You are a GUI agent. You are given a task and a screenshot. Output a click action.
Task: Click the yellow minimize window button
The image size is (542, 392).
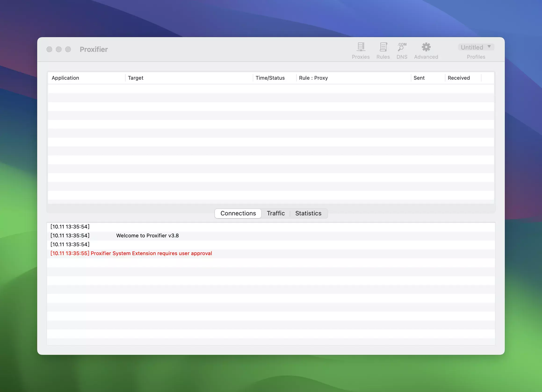pos(58,50)
